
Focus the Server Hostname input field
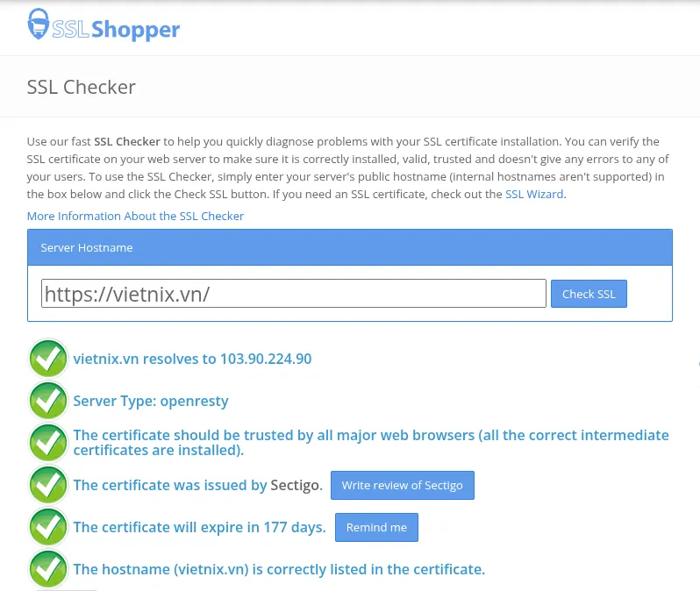point(293,294)
